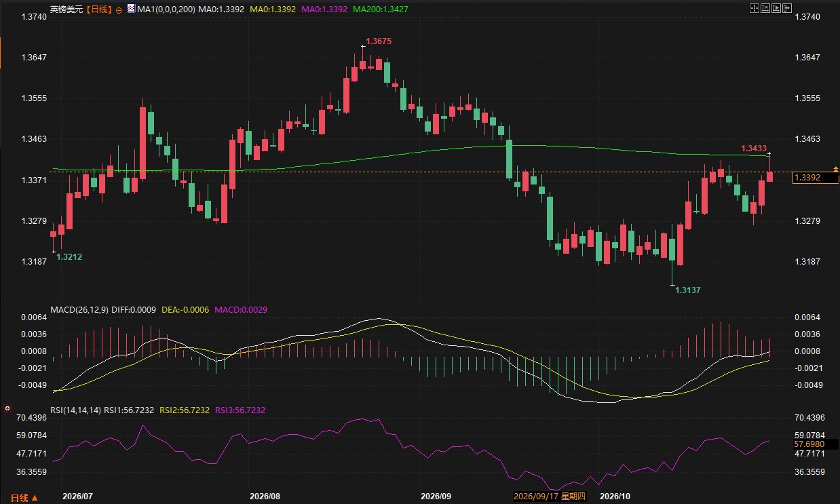Click the MA indicator chart icon
Image resolution: width=840 pixels, height=504 pixels.
pos(131,9)
